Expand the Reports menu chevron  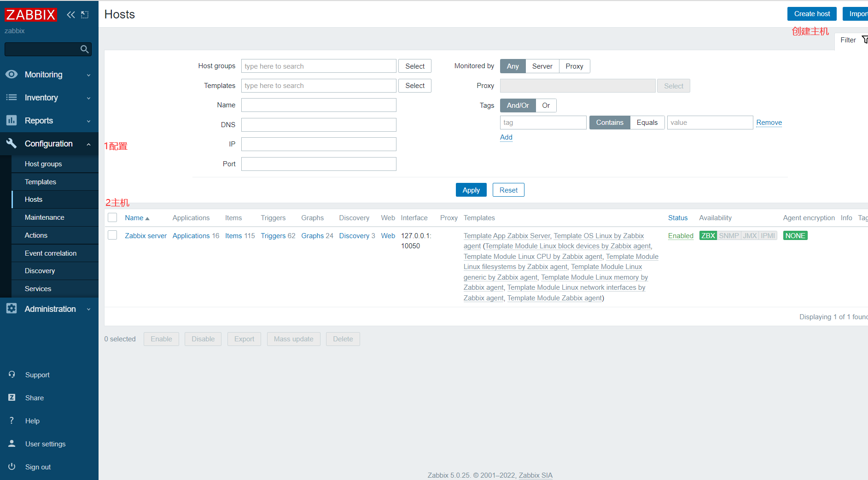89,121
